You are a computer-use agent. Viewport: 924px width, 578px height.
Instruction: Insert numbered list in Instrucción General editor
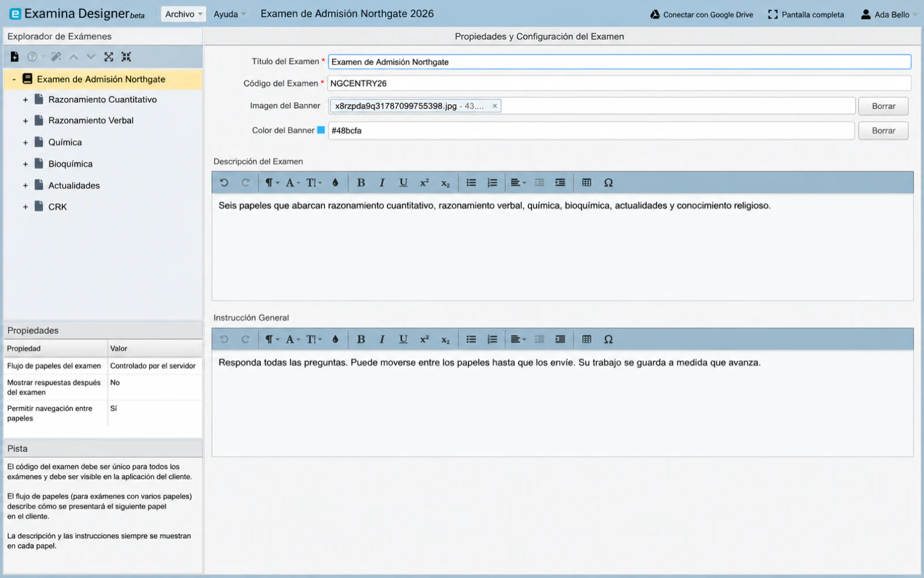coord(492,339)
